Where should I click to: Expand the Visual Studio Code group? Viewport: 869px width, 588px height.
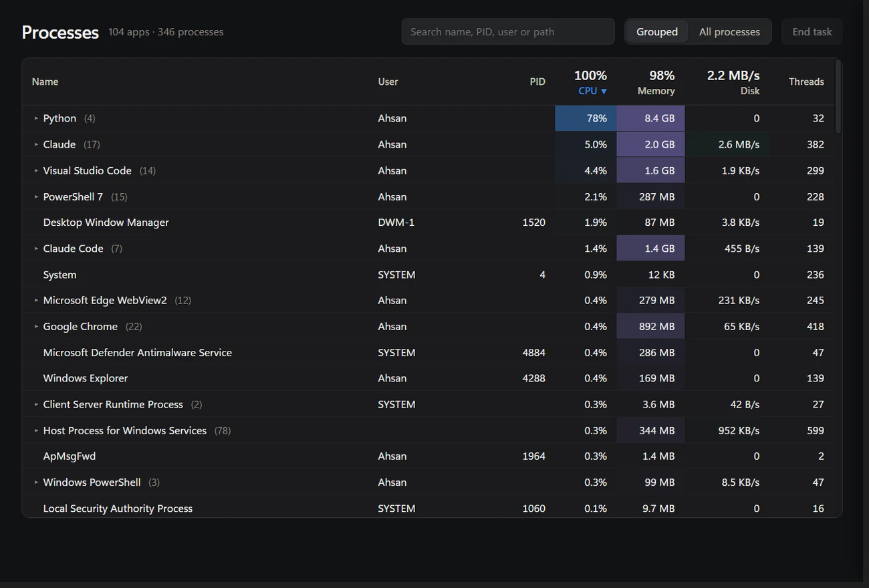tap(36, 170)
